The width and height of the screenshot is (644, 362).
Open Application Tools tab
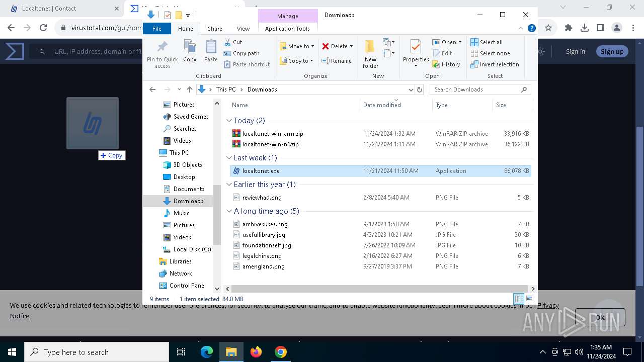click(x=287, y=29)
